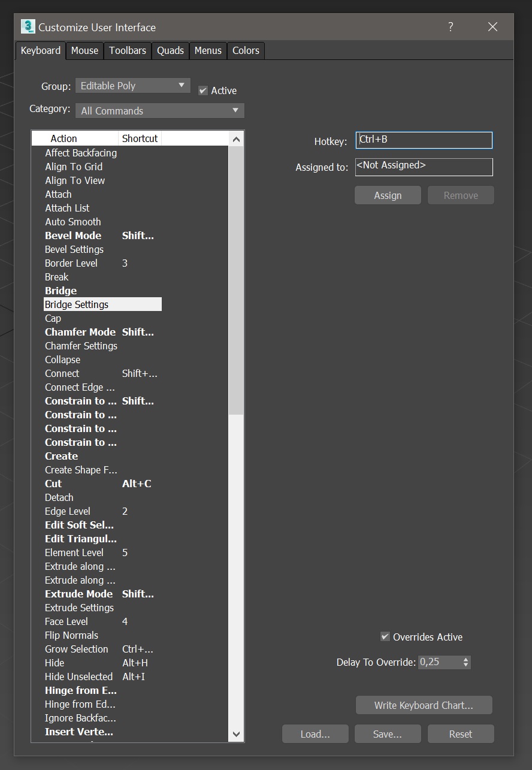Click the Remove button
This screenshot has width=532, height=770.
[x=461, y=195]
